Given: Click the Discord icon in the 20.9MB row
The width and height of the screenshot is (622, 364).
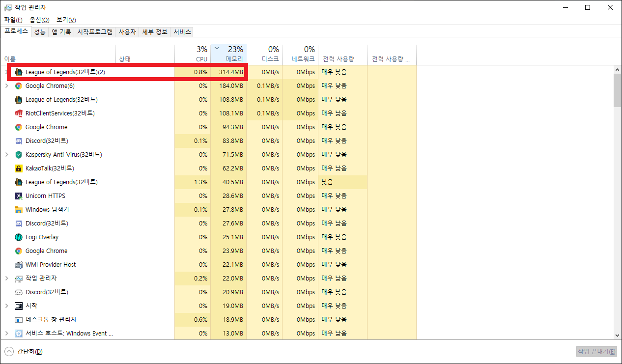Looking at the screenshot, I should [x=19, y=292].
